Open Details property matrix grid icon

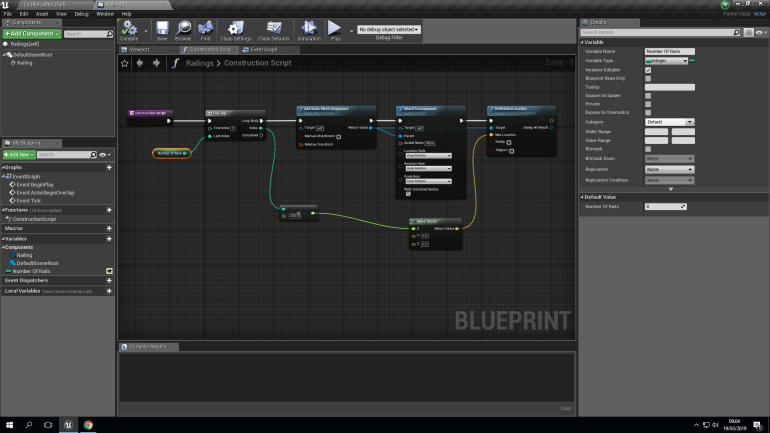748,32
